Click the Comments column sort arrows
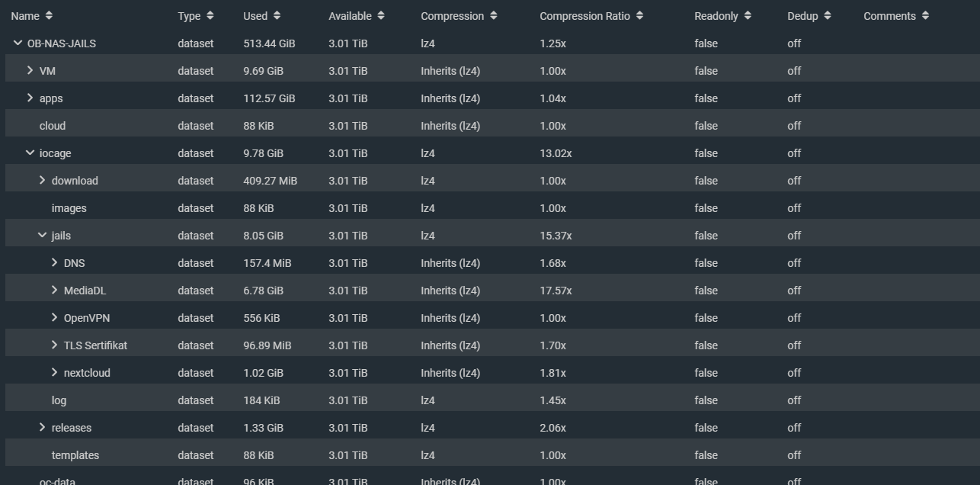 click(x=925, y=16)
